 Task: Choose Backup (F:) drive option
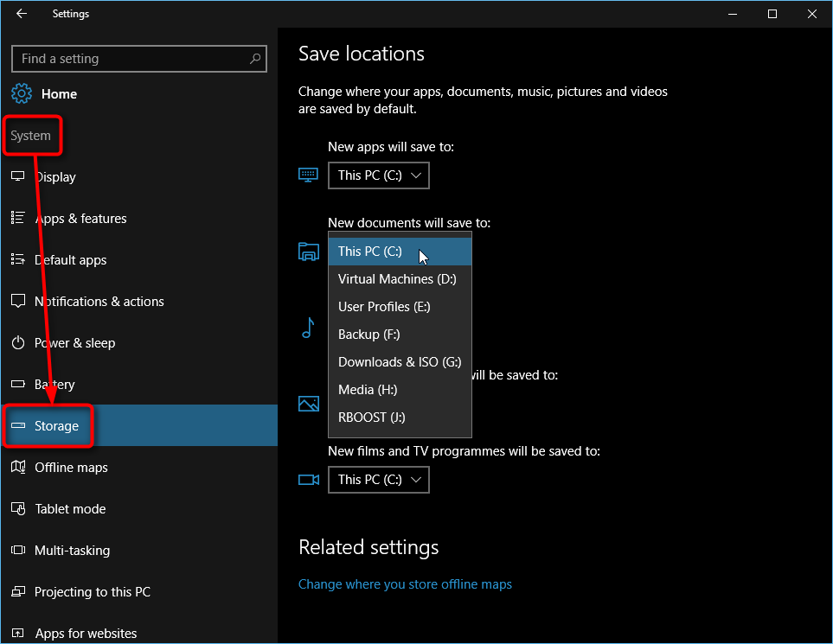pos(400,334)
